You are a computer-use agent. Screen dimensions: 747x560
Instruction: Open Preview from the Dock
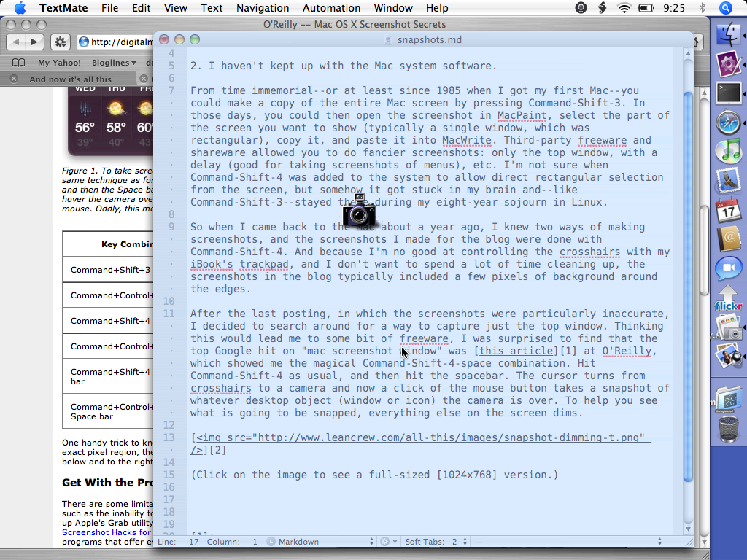(729, 356)
